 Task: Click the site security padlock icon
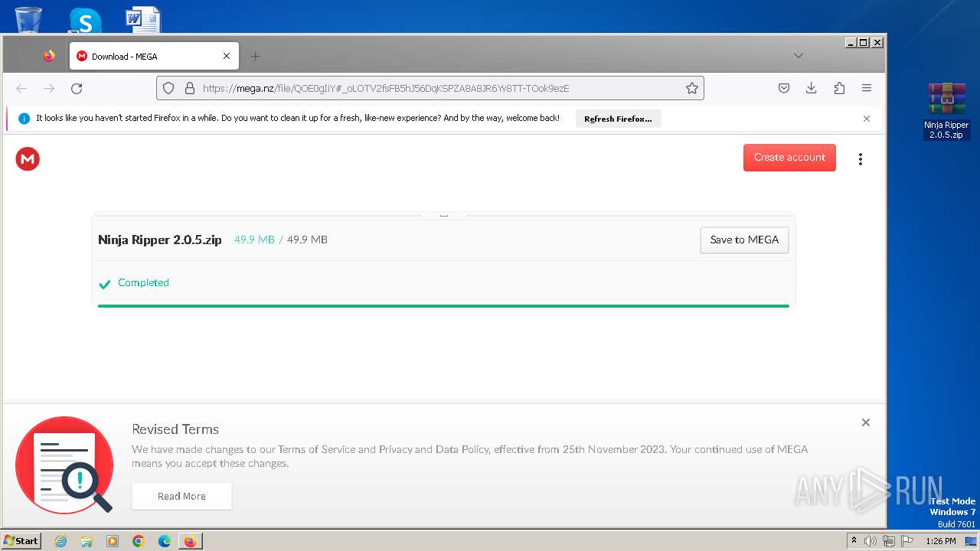click(x=190, y=88)
